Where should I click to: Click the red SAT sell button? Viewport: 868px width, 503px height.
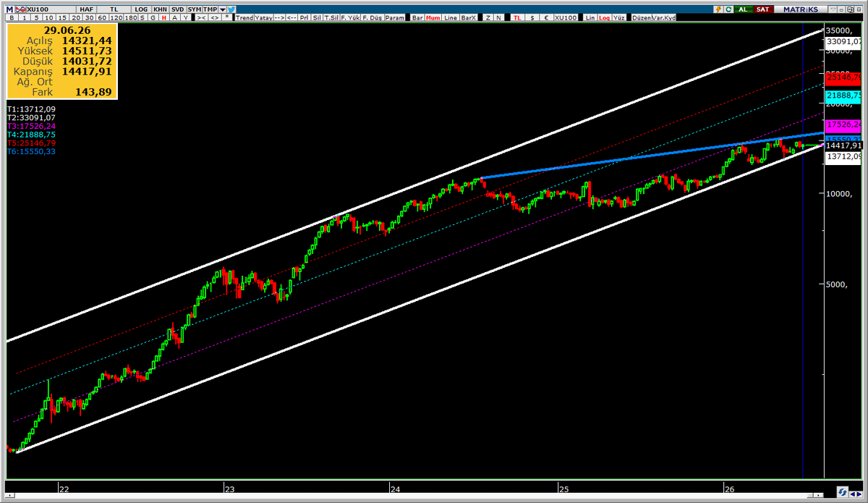(762, 9)
